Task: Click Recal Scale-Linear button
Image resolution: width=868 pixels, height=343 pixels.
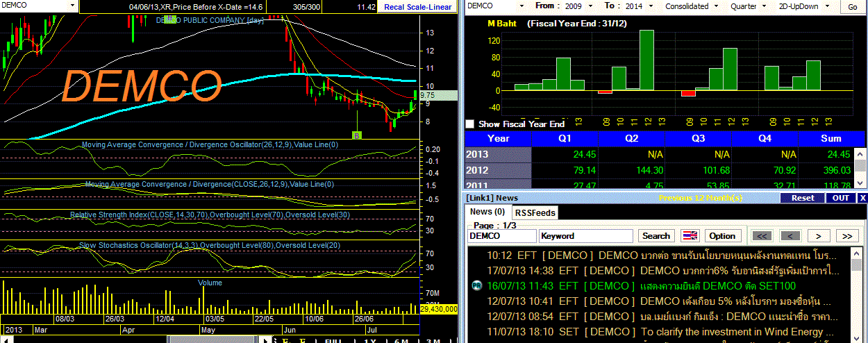Action: click(x=417, y=7)
